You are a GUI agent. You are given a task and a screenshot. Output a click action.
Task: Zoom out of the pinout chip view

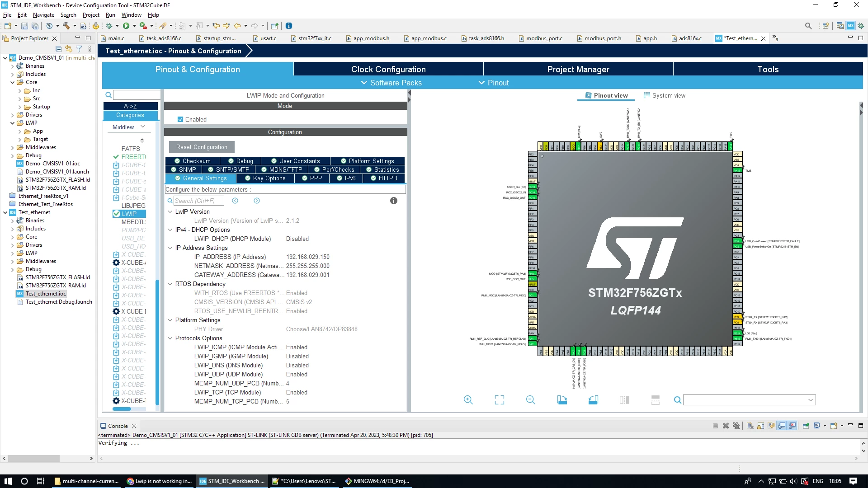click(531, 400)
